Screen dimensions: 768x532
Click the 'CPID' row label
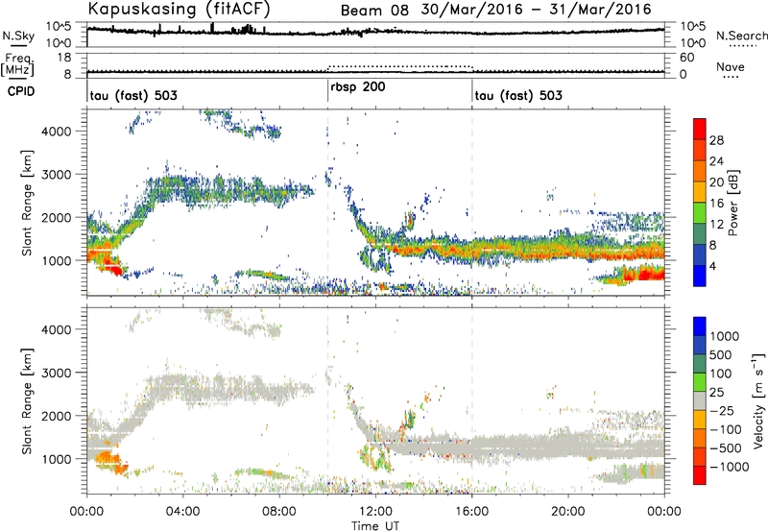pos(21,91)
